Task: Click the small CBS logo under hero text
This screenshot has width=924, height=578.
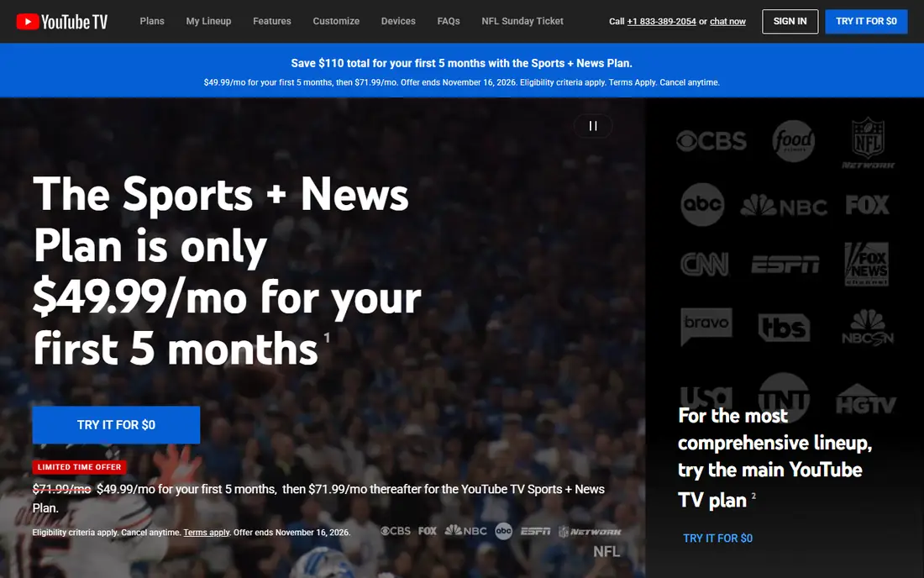Action: point(396,531)
